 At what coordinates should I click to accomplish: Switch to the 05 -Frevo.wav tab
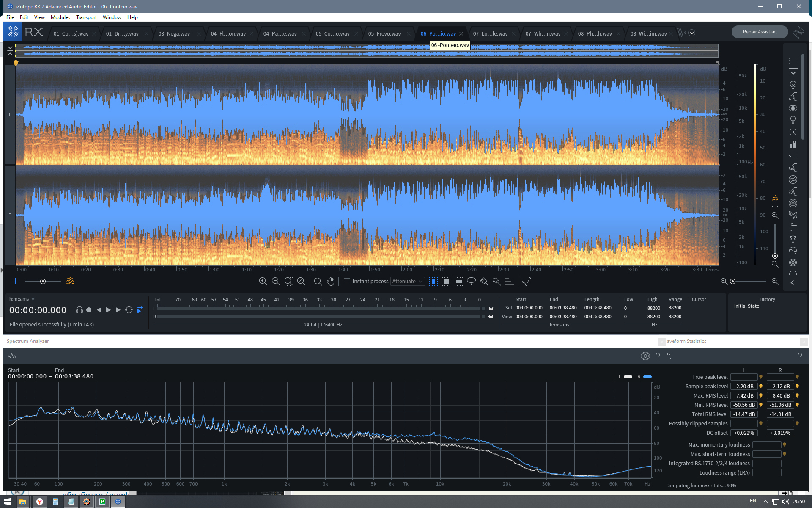tap(384, 33)
